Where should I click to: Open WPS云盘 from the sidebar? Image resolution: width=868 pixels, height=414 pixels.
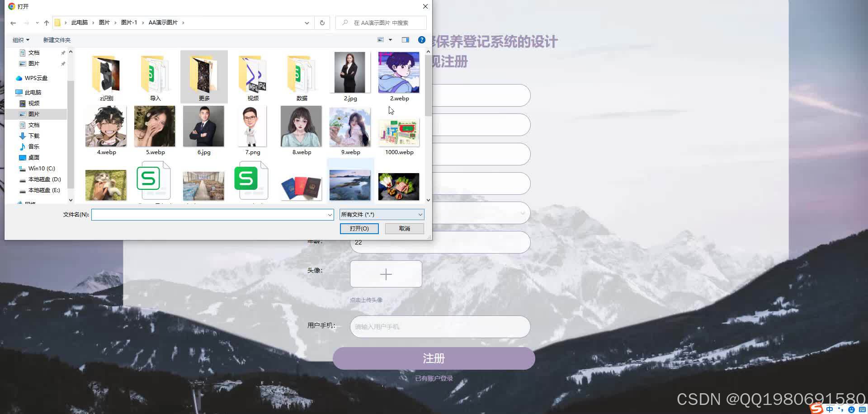coord(35,78)
